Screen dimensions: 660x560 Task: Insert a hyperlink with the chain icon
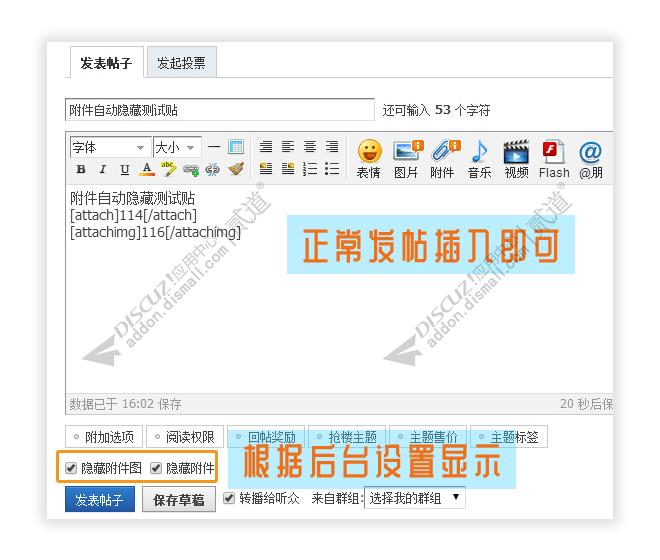point(191,170)
